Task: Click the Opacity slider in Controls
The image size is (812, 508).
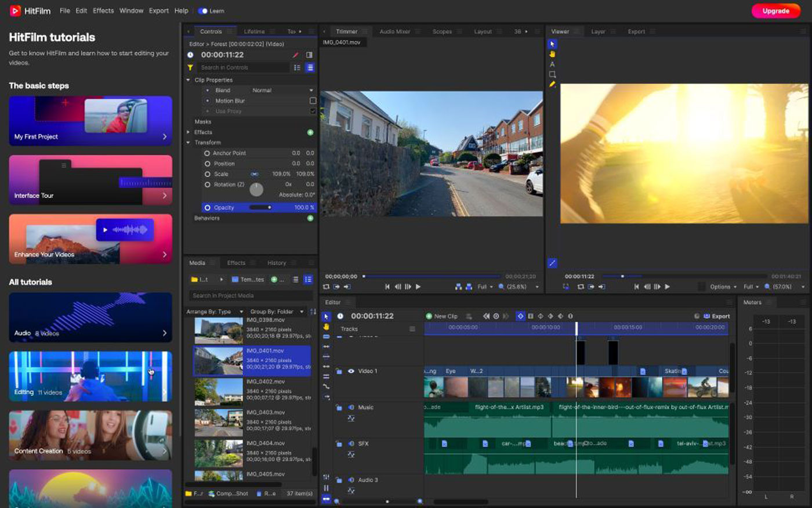Action: pos(260,208)
